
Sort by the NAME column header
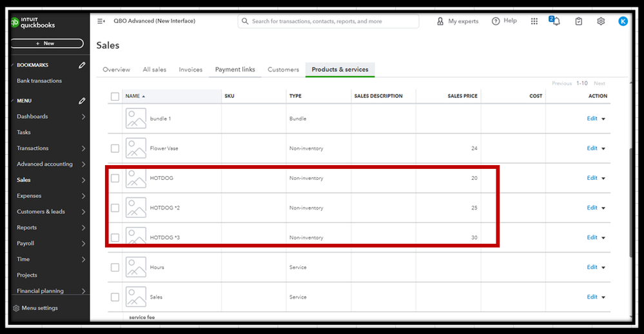(135, 96)
